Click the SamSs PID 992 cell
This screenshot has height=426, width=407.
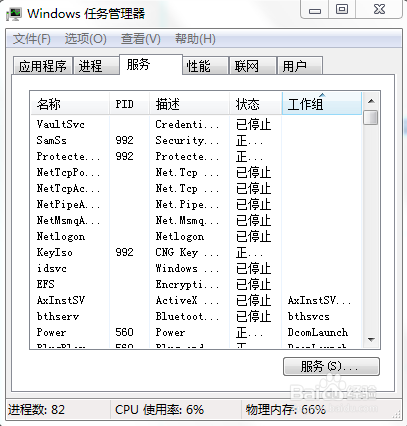click(124, 140)
